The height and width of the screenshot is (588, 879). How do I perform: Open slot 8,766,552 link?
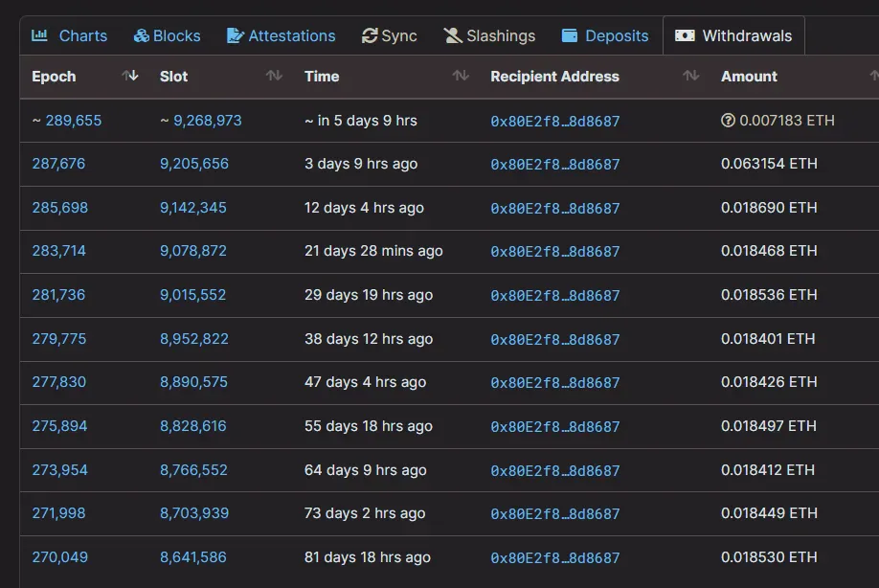point(193,469)
